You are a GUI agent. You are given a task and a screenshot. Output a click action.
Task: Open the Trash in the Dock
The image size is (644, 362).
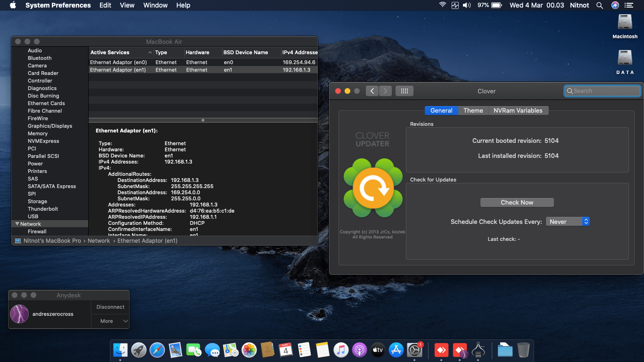[x=523, y=350]
